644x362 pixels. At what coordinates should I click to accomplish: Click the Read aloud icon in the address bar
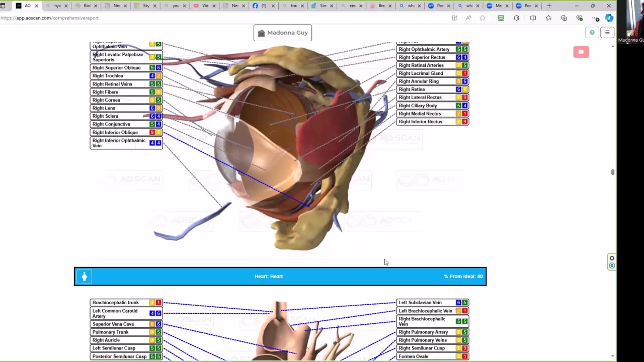tap(468, 18)
